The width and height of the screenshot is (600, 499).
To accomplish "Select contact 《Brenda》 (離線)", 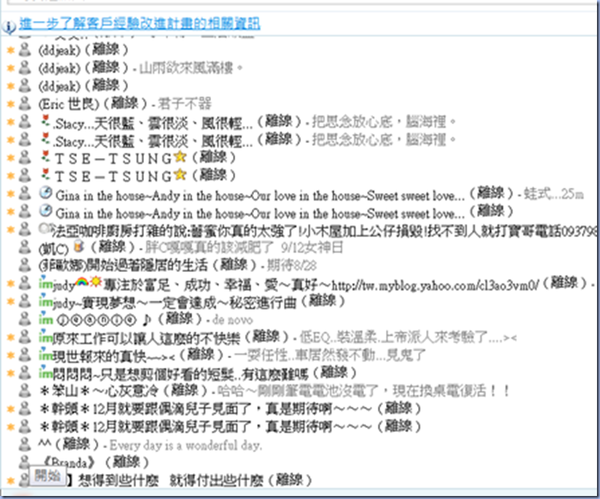I will pyautogui.click(x=94, y=463).
